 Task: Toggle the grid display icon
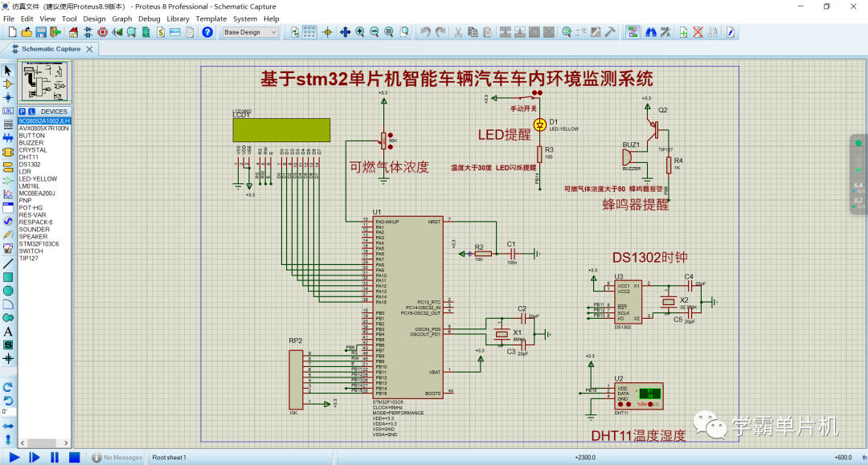[309, 33]
